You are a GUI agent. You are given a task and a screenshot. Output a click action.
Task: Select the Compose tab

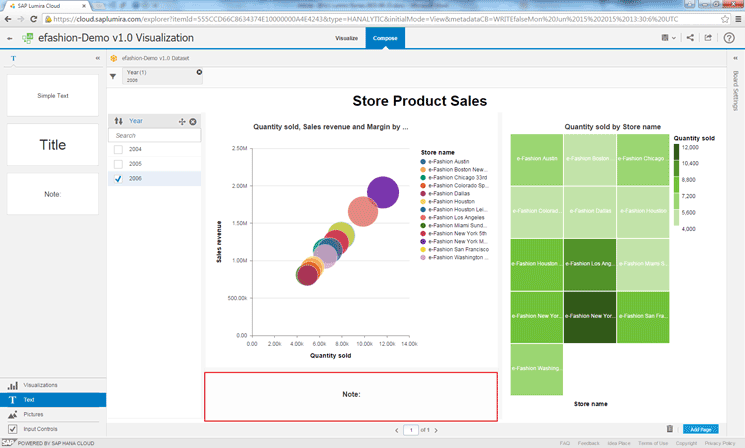(385, 38)
